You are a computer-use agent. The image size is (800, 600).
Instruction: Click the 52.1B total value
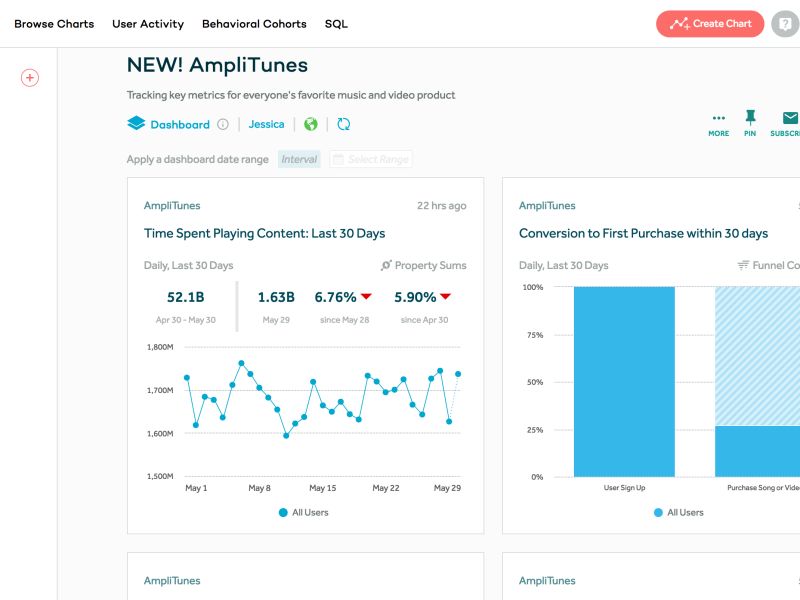(186, 297)
